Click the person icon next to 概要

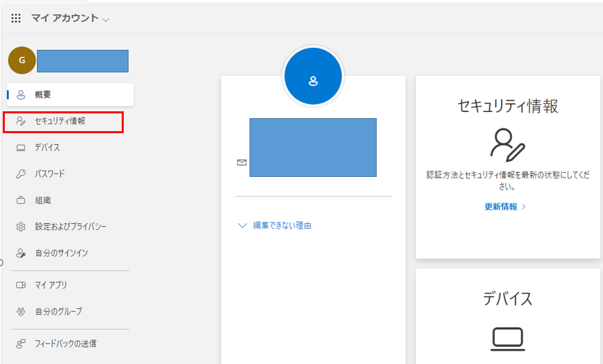[x=21, y=94]
